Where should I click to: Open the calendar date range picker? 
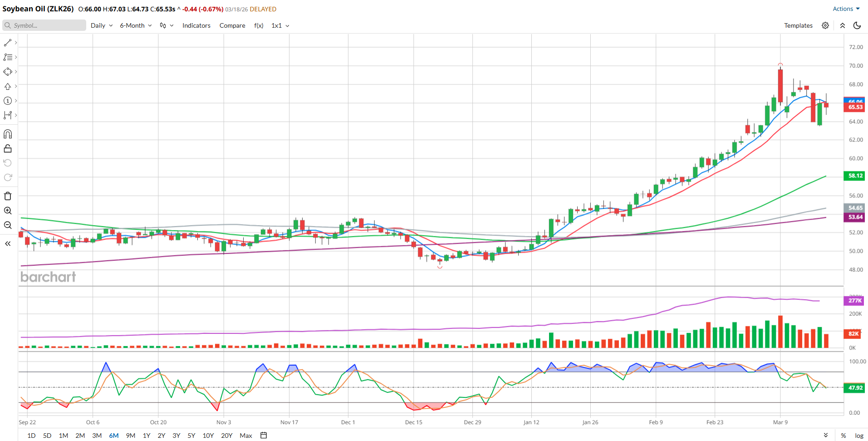264,436
